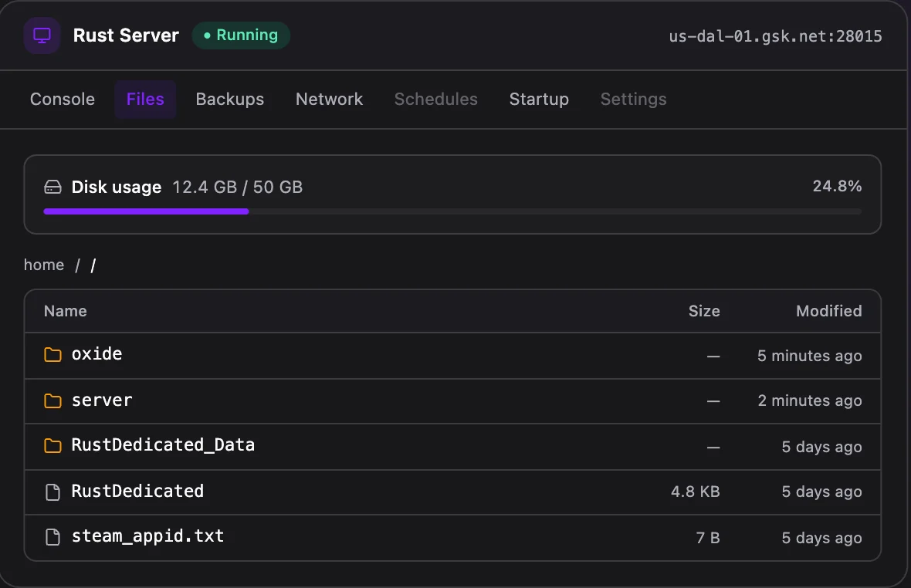Click the size dash in server row

tap(713, 401)
